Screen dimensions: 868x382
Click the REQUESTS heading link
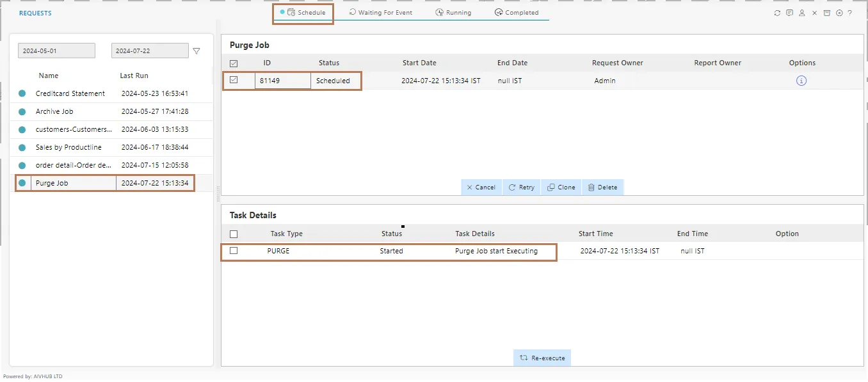tap(35, 13)
